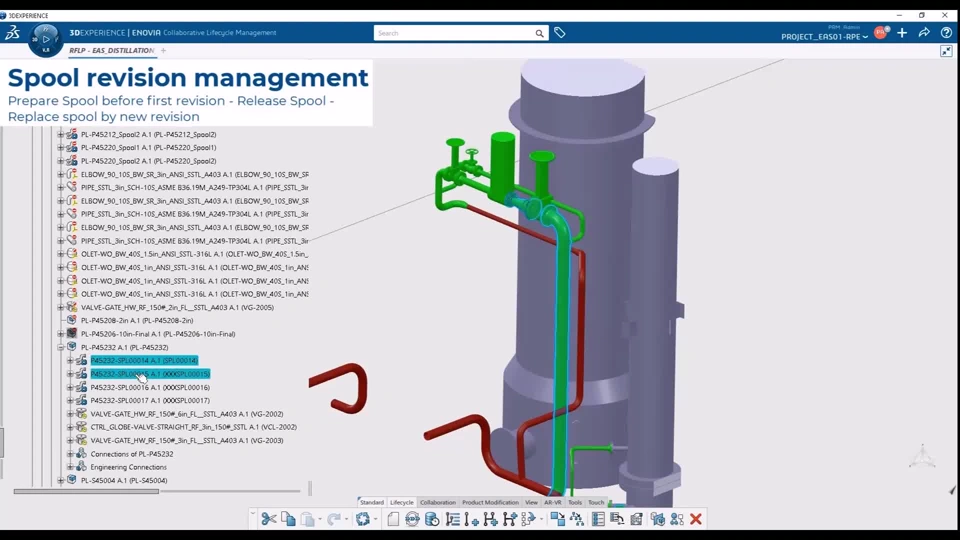
Task: Open the help question mark icon
Action: pos(946,33)
